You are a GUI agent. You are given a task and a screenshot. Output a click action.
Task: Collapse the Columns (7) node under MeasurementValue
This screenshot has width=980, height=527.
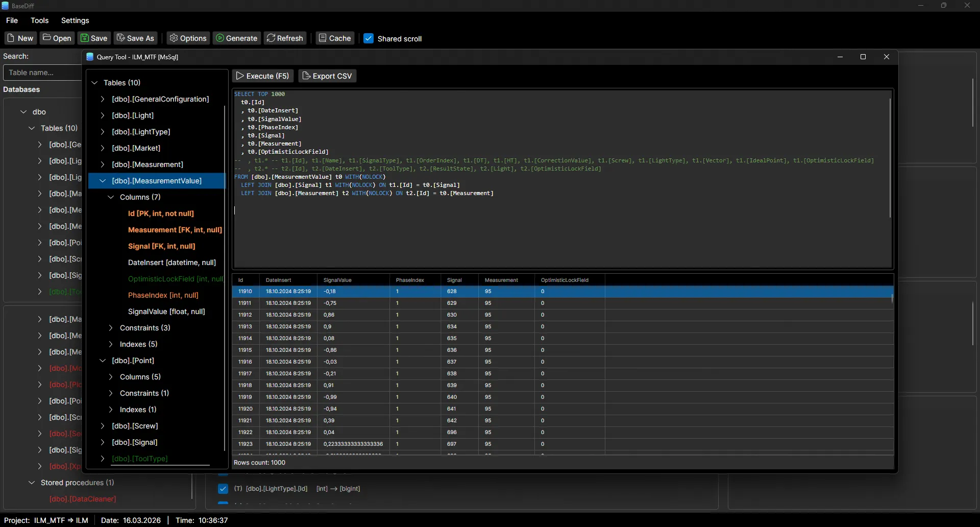tap(111, 197)
